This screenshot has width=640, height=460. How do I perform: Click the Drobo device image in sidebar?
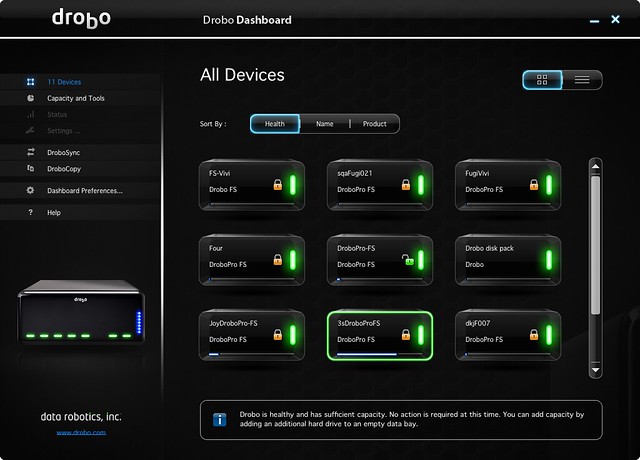coord(81,311)
